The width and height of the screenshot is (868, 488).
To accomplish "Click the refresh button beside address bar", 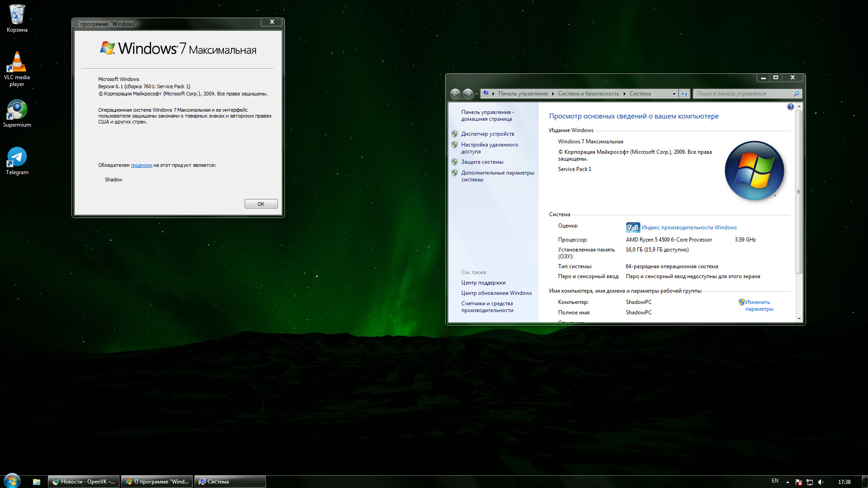I will 684,94.
